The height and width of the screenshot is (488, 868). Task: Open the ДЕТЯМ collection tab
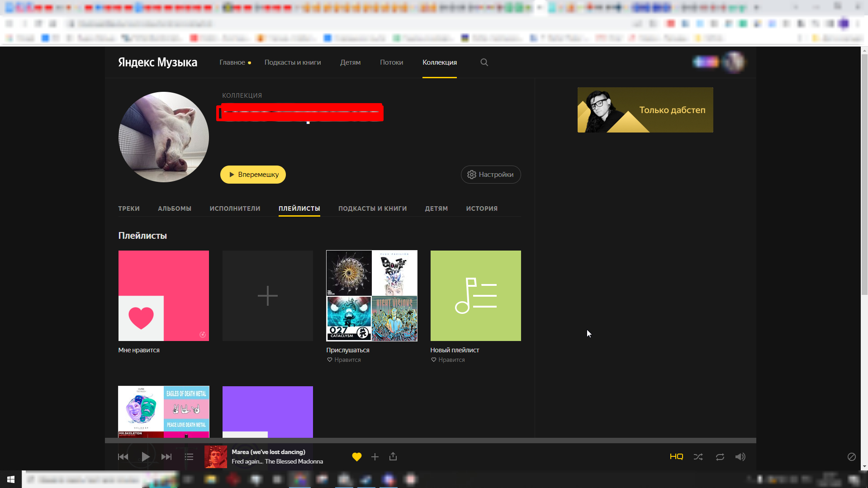(x=436, y=208)
